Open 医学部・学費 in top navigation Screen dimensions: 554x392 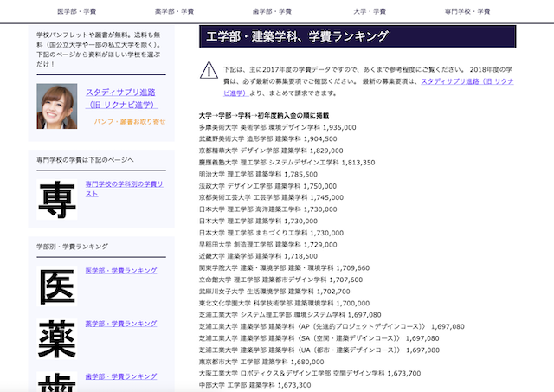pyautogui.click(x=77, y=11)
